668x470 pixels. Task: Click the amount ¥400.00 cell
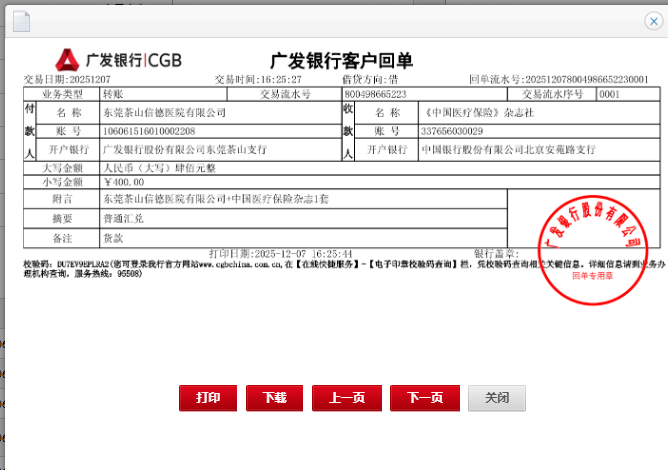coord(125,183)
